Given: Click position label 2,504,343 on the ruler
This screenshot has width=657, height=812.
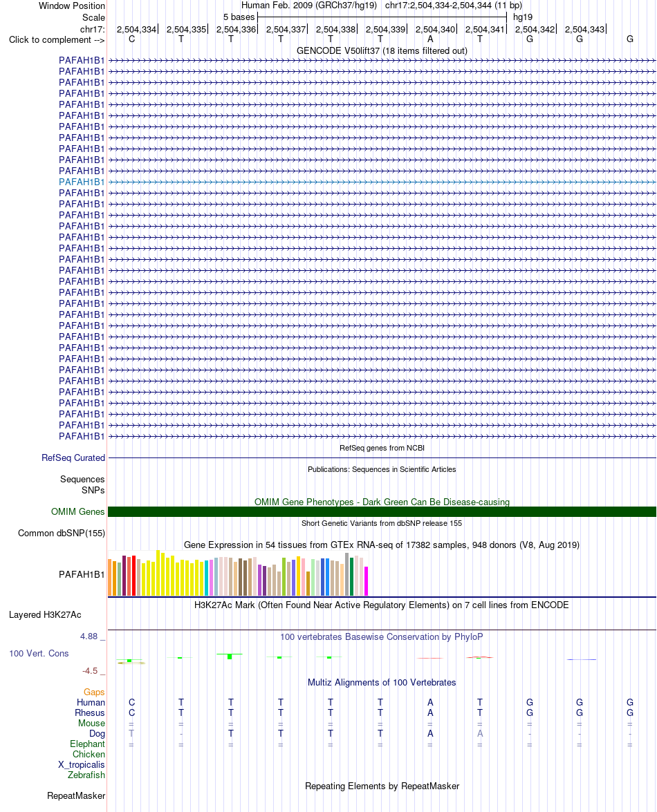Looking at the screenshot, I should [x=584, y=30].
